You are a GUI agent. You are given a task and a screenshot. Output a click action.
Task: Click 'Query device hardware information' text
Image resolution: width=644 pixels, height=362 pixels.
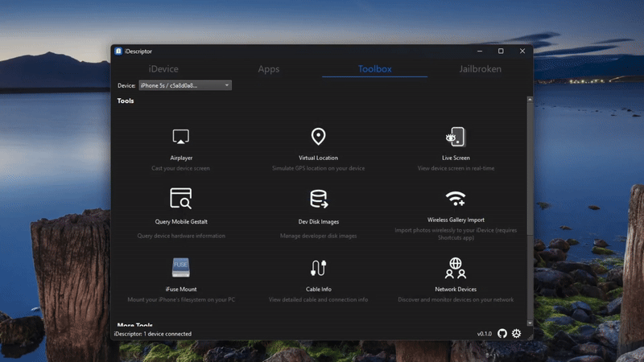(181, 236)
